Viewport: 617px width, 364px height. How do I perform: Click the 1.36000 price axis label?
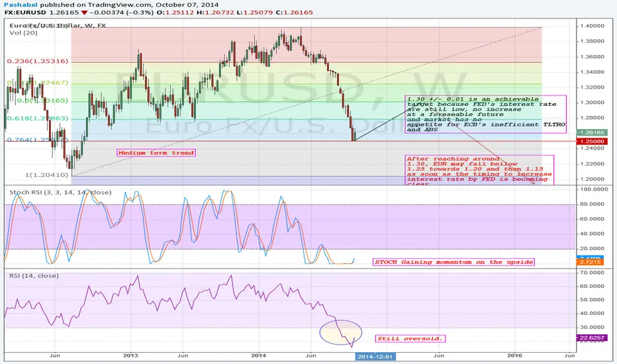(592, 57)
